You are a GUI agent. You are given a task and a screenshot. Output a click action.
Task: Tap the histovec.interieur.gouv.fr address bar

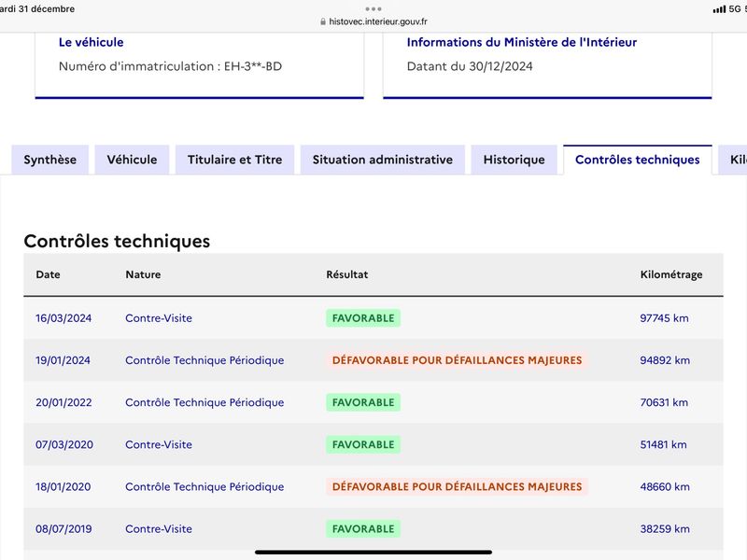pyautogui.click(x=373, y=21)
